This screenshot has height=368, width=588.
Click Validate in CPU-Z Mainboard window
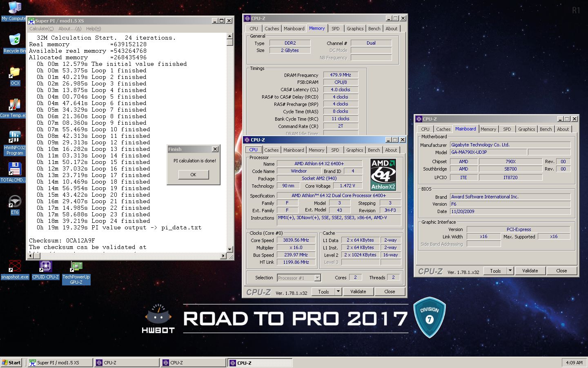coord(530,271)
